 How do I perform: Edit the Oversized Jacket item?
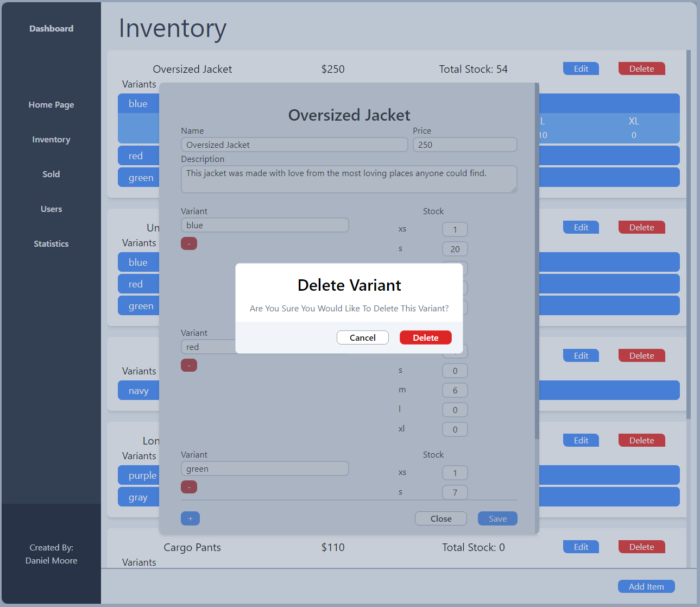tap(581, 68)
